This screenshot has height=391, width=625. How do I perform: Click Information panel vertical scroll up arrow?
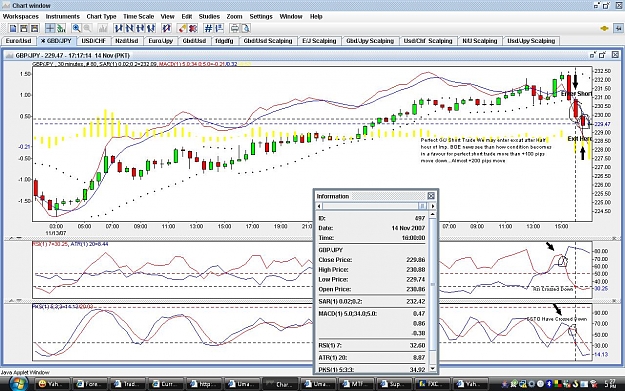pos(433,214)
